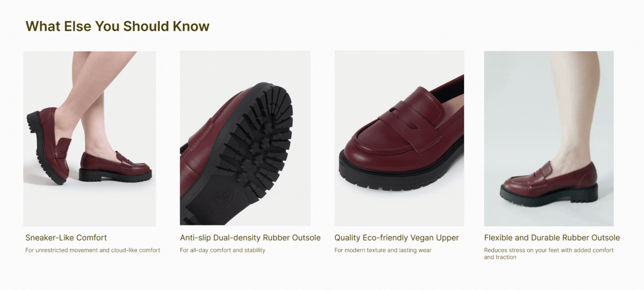Click the flat planted shoe in the first photo
644x290 pixels.
116,167
